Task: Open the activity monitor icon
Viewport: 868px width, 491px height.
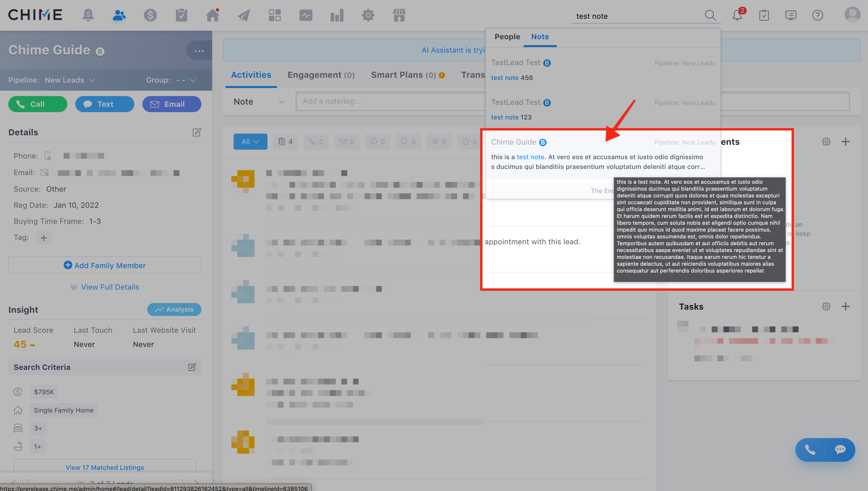Action: tap(306, 15)
